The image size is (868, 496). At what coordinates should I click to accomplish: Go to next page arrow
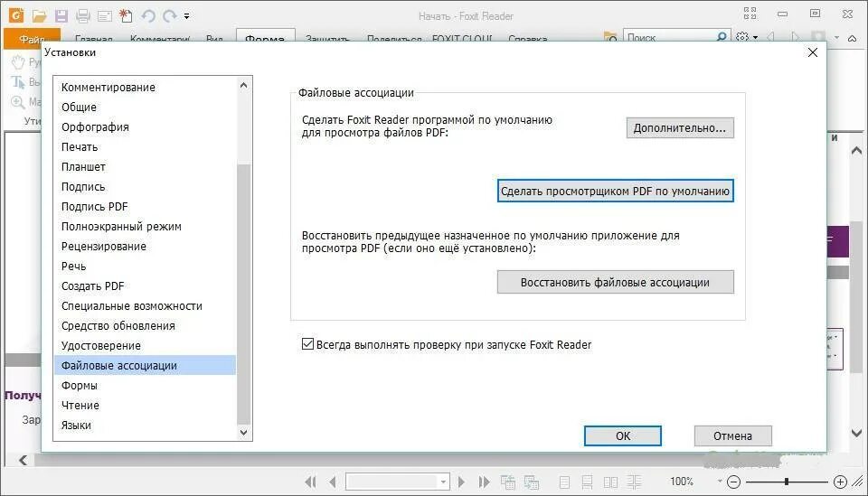coord(461,482)
